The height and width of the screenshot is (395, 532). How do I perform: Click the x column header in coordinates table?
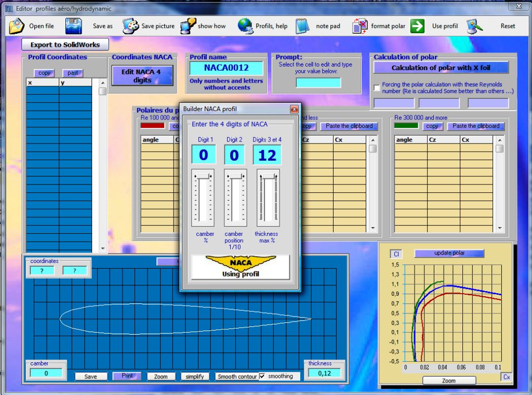(43, 83)
